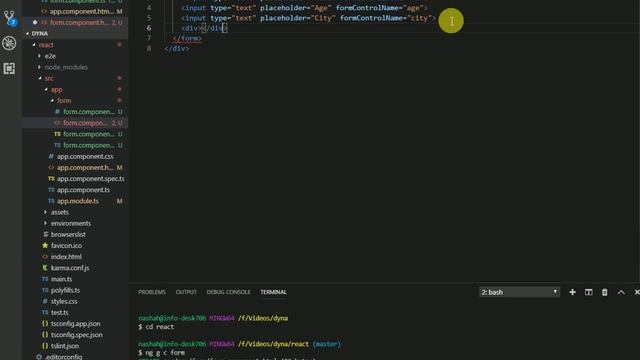This screenshot has height=360, width=640.
Task: Collapse the app folder
Action: [56, 89]
